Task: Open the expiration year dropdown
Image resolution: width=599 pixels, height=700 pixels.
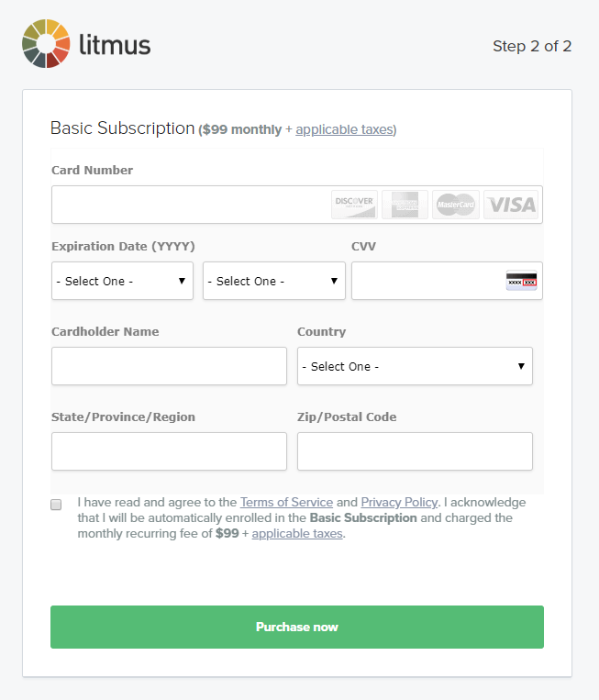Action: point(273,281)
